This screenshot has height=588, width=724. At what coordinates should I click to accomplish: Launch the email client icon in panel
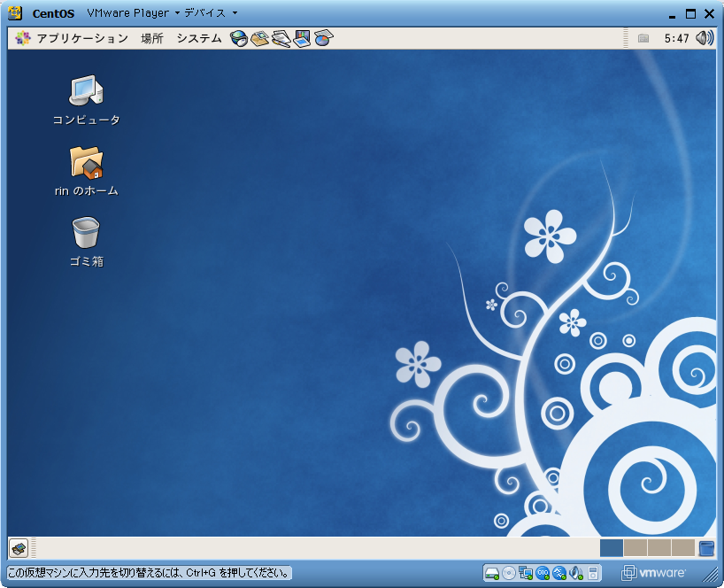click(260, 38)
